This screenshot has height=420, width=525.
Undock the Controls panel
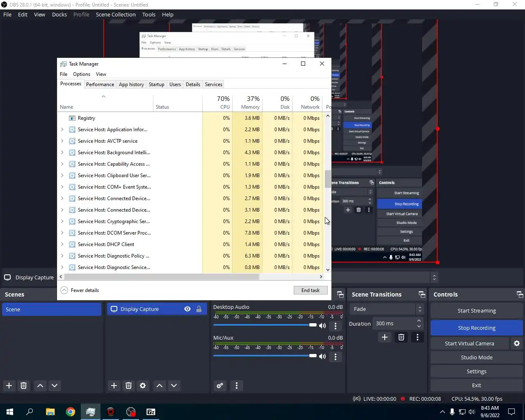tap(520, 294)
